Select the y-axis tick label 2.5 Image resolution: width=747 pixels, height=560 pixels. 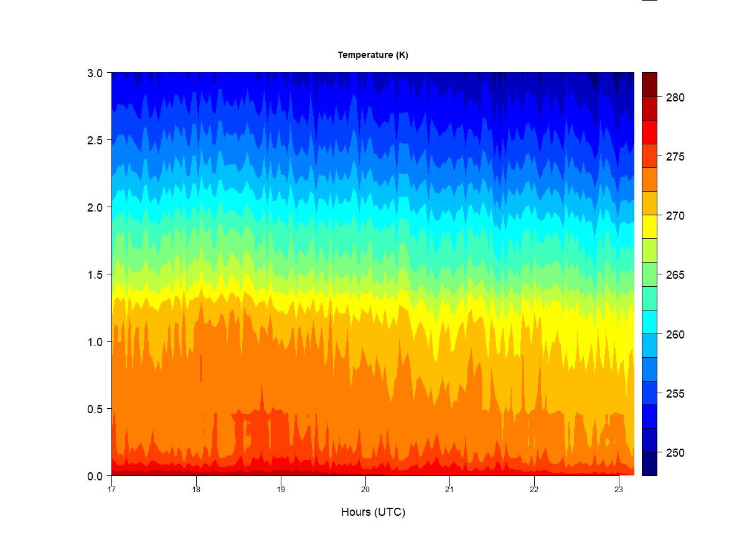(95, 140)
